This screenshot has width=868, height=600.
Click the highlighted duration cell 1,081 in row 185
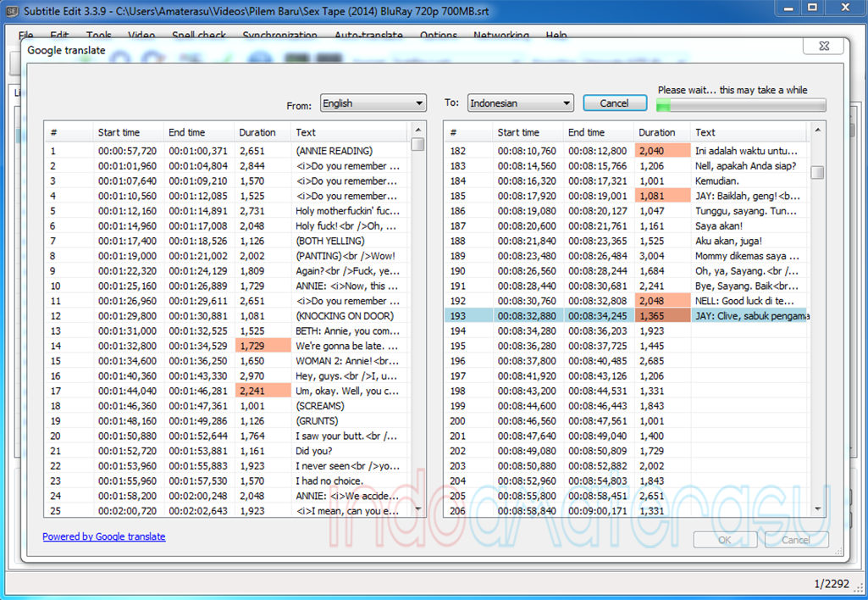coord(662,196)
